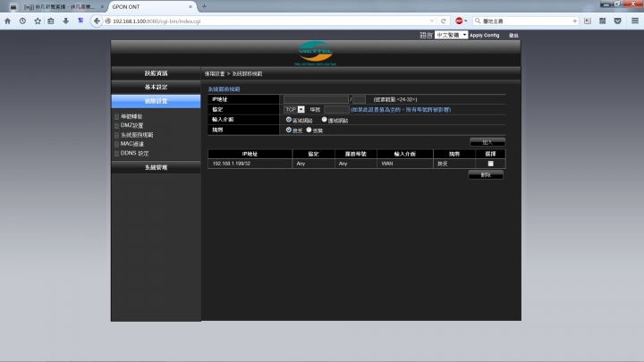The height and width of the screenshot is (362, 644).
Task: Click the delete button below the table
Action: [x=486, y=175]
